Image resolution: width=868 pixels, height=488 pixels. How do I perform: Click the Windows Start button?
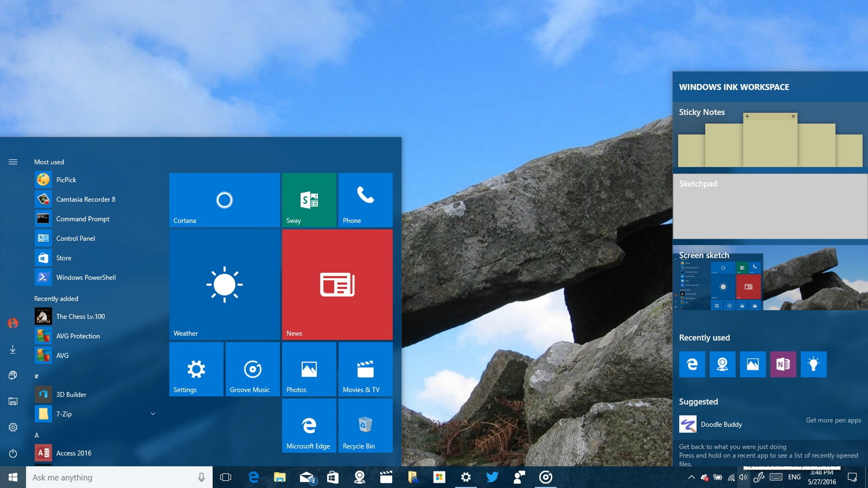13,477
